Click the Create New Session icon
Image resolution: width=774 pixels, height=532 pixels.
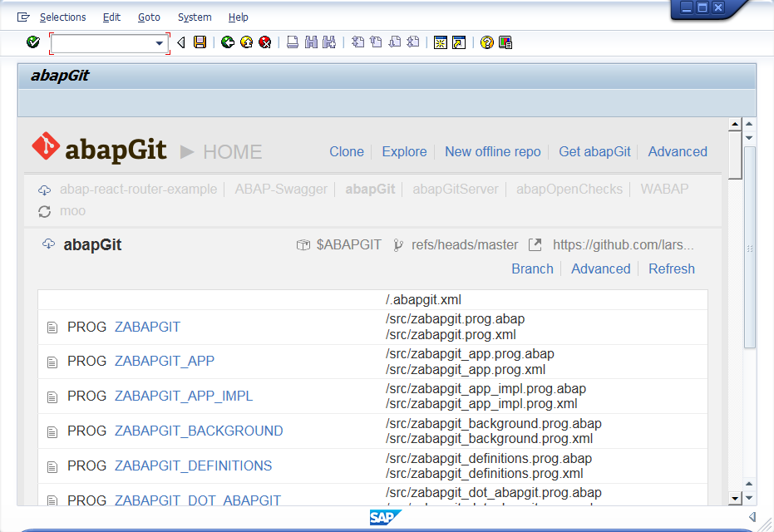pos(441,43)
